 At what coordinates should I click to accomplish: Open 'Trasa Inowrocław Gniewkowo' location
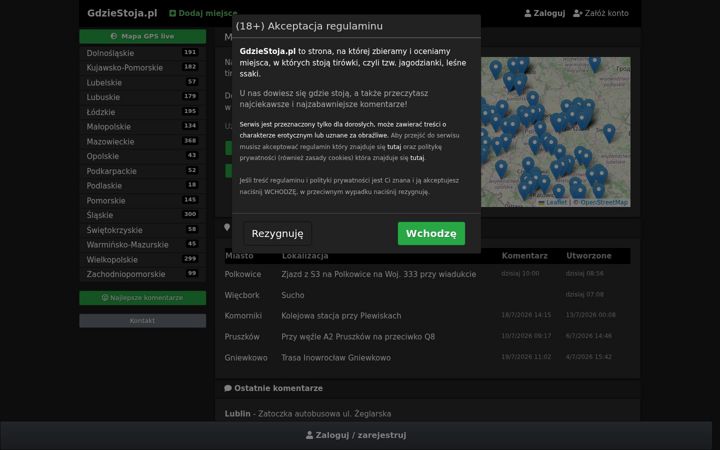tap(336, 358)
